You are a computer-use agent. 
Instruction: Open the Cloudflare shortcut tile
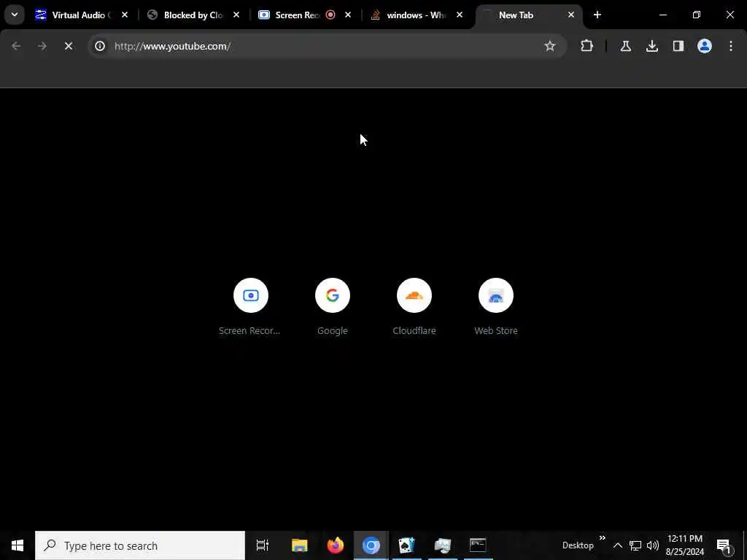(x=414, y=307)
